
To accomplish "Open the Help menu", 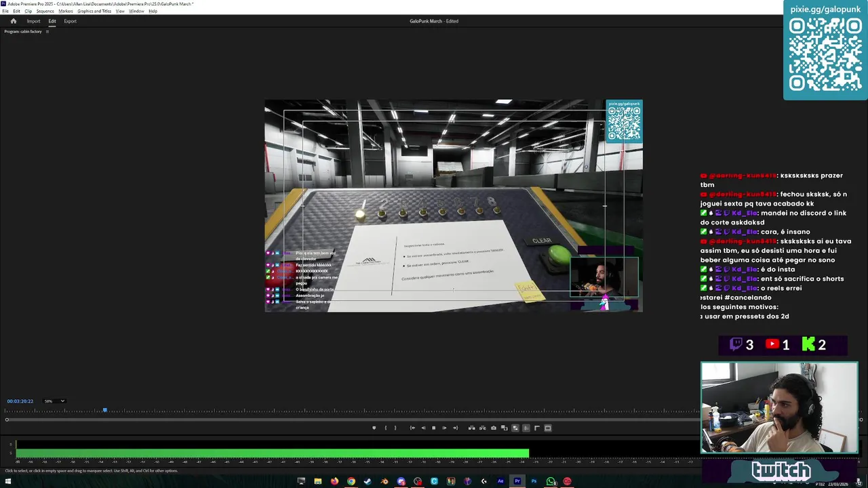I will pyautogui.click(x=153, y=12).
